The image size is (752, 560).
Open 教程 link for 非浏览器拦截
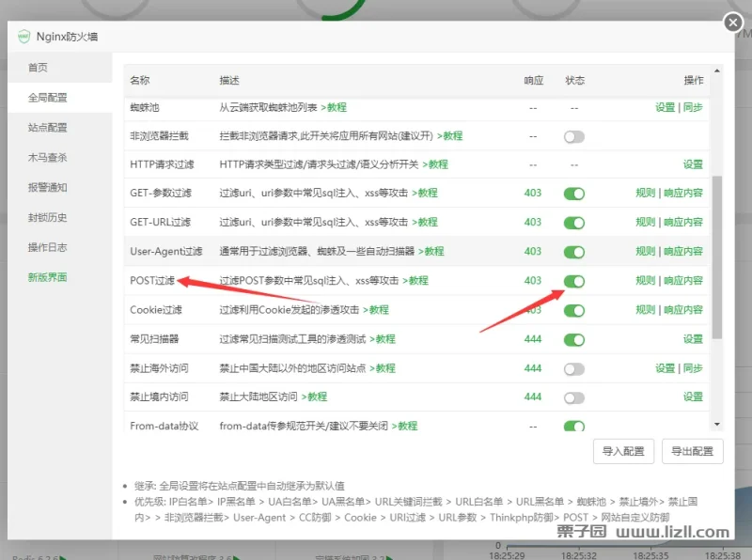coord(450,135)
